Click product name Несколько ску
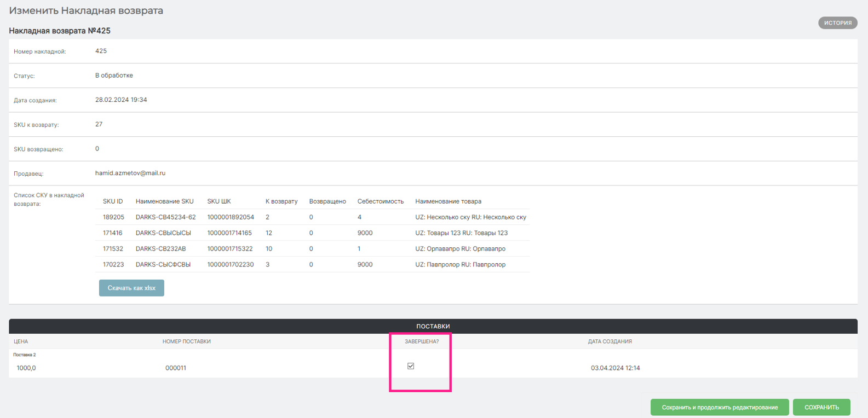 click(x=471, y=217)
